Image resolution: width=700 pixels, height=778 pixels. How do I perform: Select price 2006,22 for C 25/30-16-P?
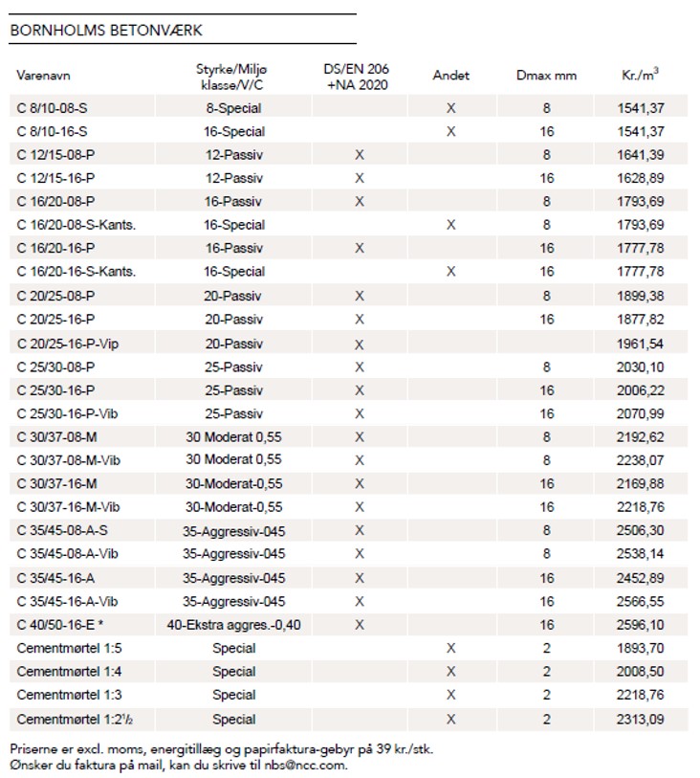(640, 390)
